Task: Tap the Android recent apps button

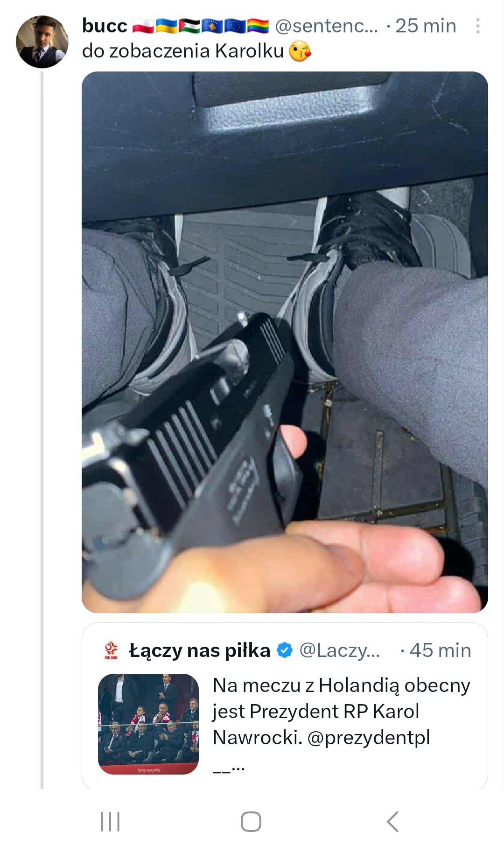Action: [x=110, y=822]
